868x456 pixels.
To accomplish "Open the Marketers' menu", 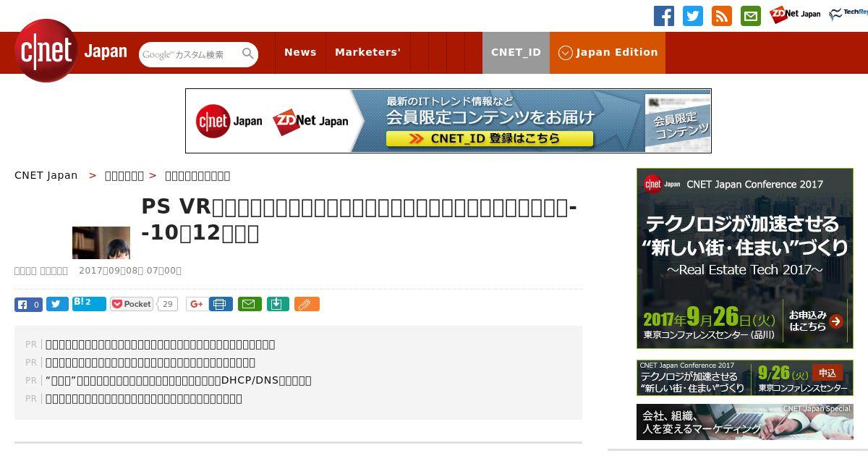I will click(x=367, y=53).
